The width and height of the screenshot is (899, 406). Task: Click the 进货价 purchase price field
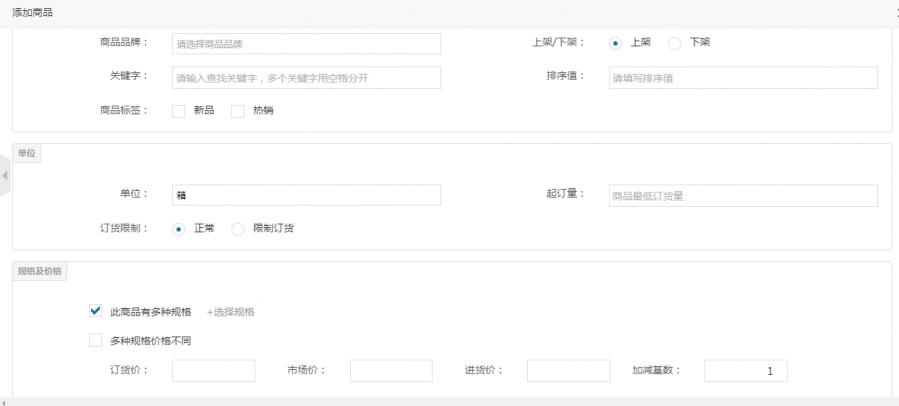click(x=568, y=371)
